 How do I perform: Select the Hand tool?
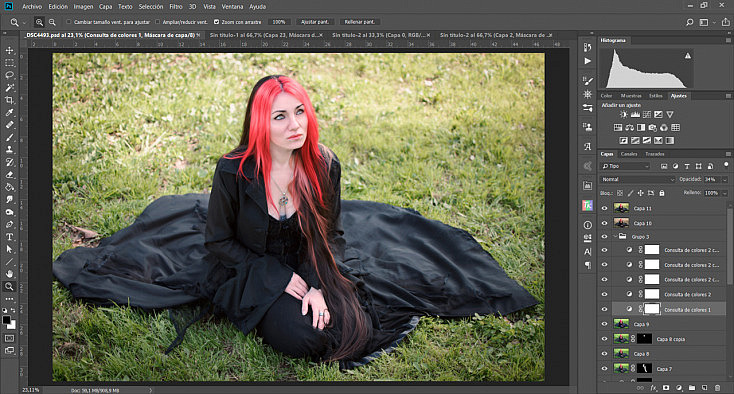tap(9, 274)
